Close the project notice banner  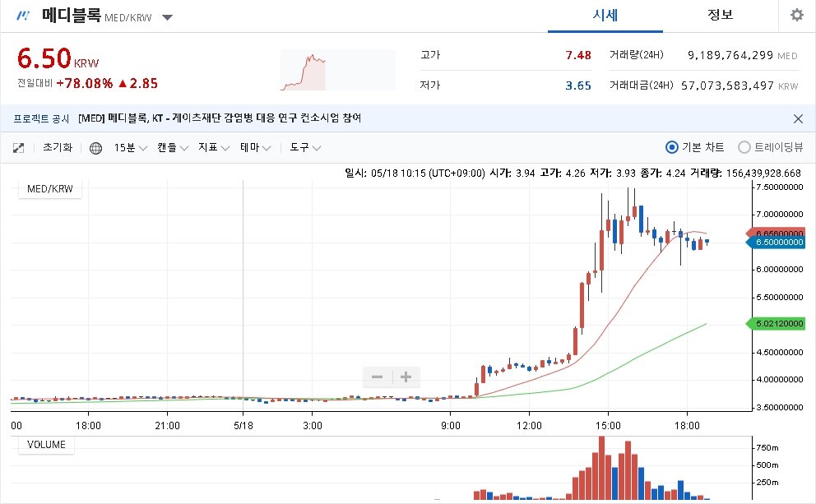[x=798, y=118]
